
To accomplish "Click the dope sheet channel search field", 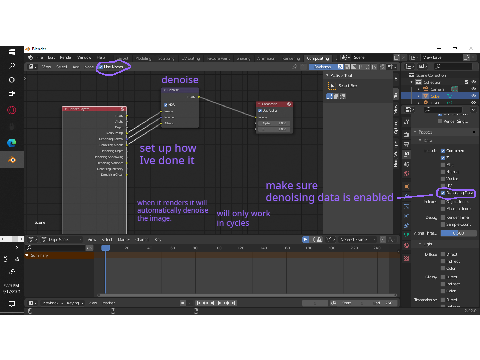I will 56,248.
